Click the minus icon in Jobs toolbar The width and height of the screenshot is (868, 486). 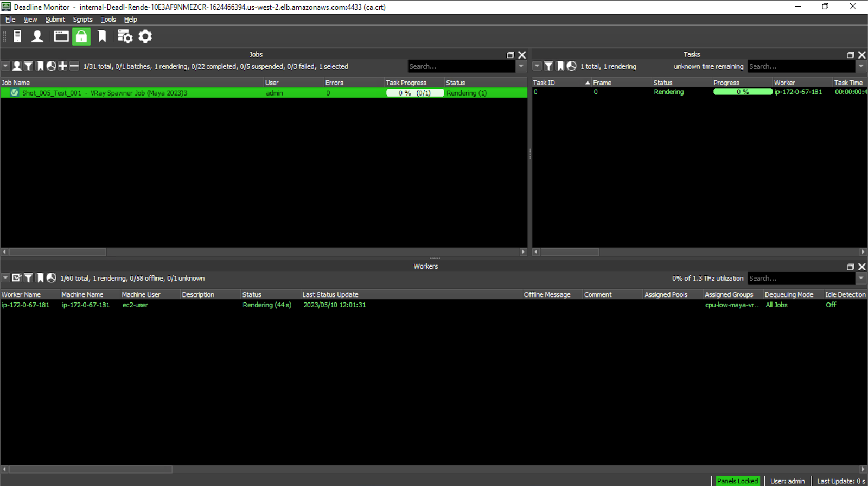click(74, 66)
